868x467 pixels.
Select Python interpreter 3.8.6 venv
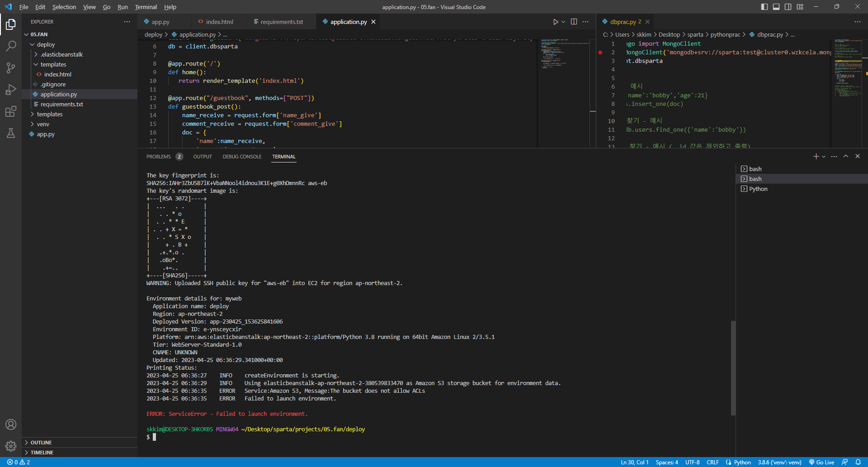pyautogui.click(x=779, y=462)
